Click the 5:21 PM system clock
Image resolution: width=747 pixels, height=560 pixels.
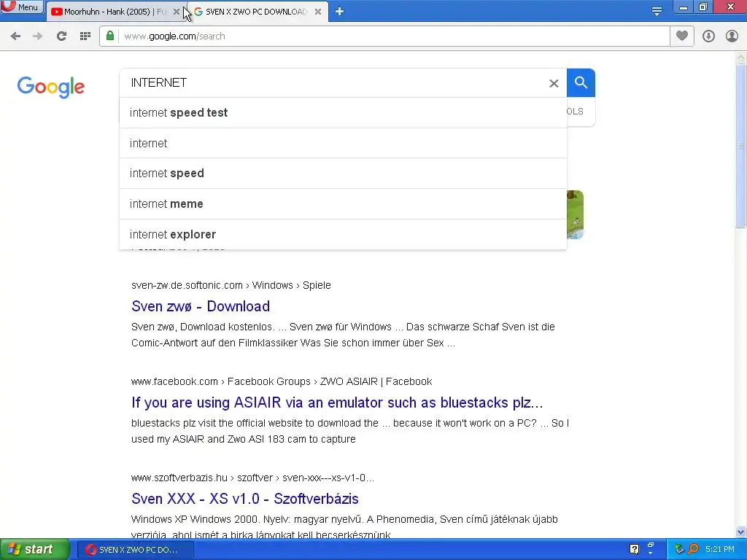click(720, 549)
